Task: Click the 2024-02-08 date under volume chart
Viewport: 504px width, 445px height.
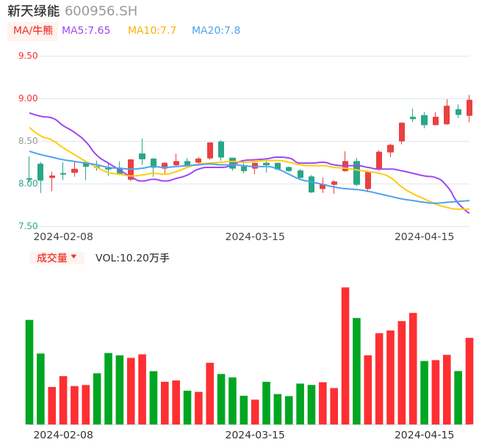Action: 63,435
